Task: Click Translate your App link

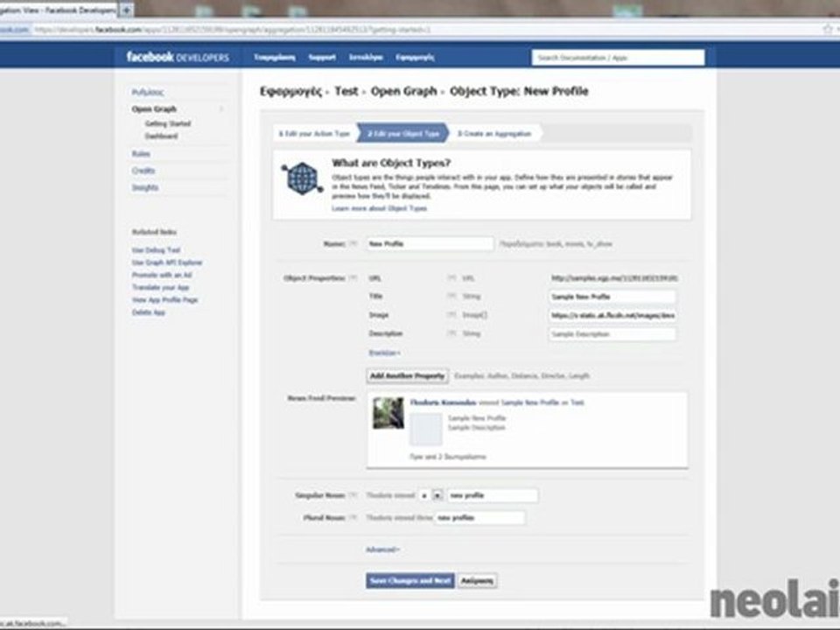Action: coord(161,288)
